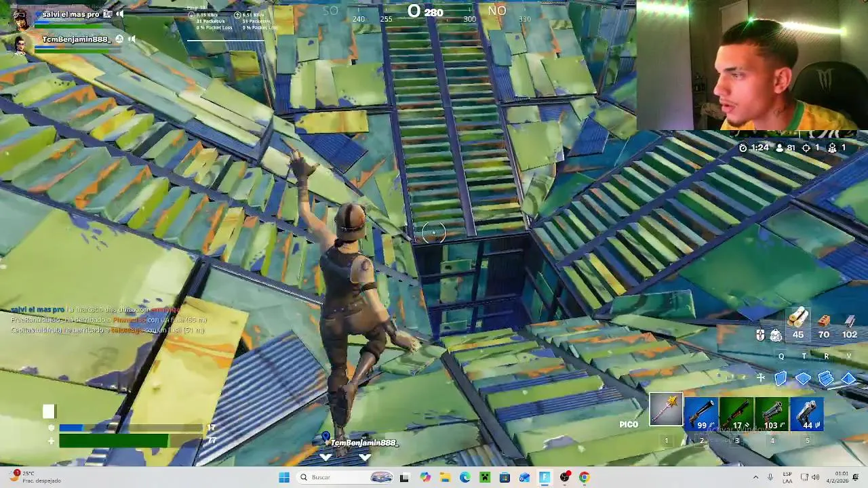The height and width of the screenshot is (488, 868).
Task: Click TcmBenjamin888_ squad avatar
Action: (x=21, y=44)
